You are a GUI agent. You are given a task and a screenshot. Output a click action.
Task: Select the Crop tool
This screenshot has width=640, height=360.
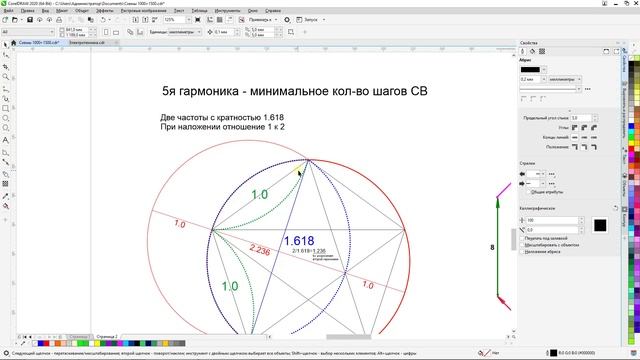point(5,66)
